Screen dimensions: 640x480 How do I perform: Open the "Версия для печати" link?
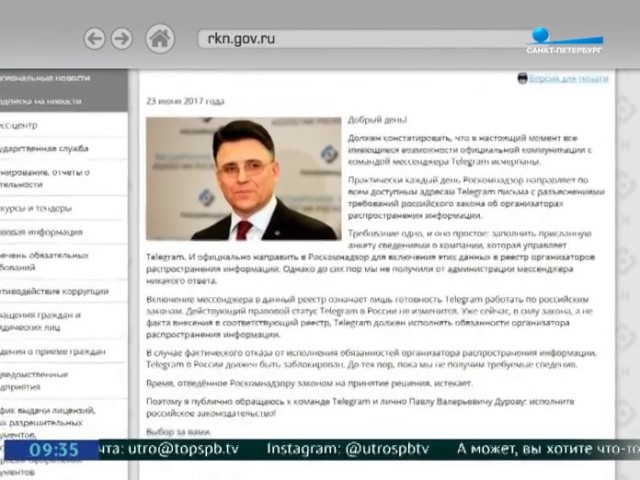(569, 78)
